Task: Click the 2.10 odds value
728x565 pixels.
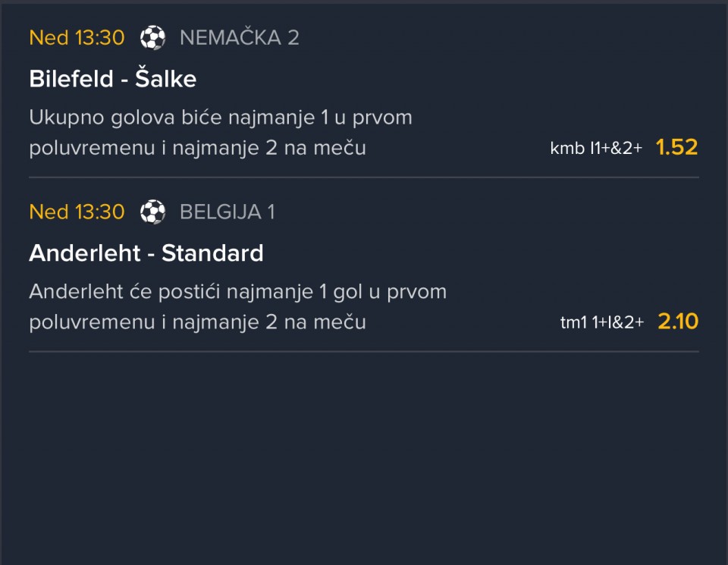Action: point(677,322)
